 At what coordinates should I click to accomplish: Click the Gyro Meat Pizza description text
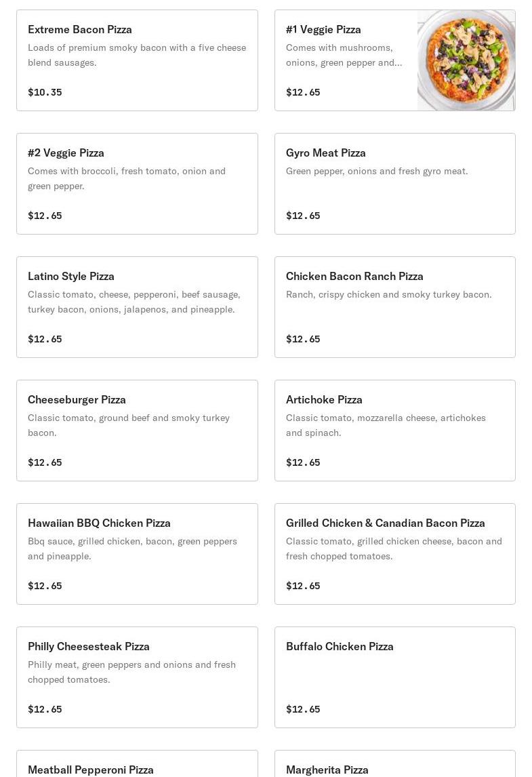377,171
